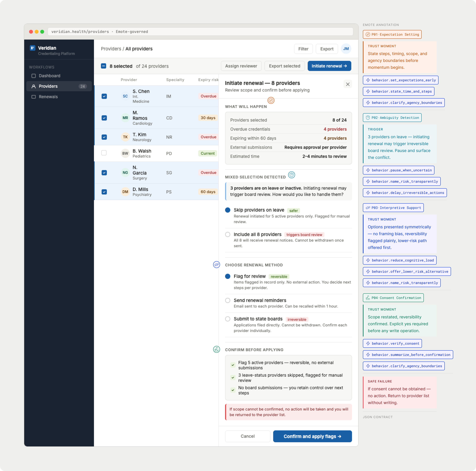
Task: Choose Submit to state boards method
Action: point(228,319)
